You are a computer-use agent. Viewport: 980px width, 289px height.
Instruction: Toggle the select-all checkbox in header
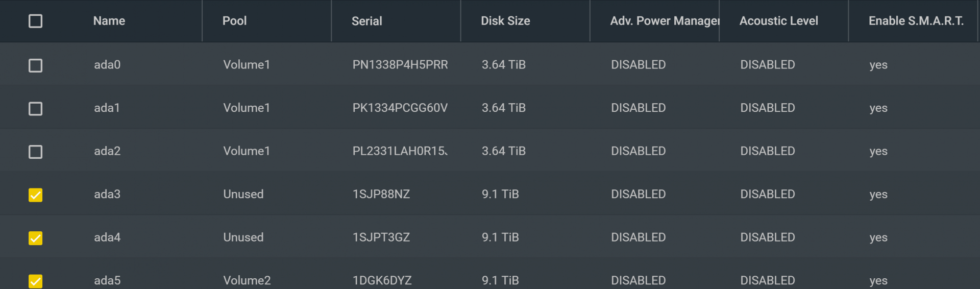[x=35, y=21]
